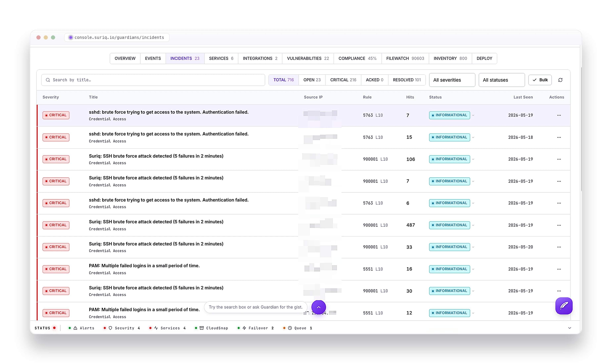Screen dimensions: 612x364
Task: Click the search magnifier icon
Action: 48,80
